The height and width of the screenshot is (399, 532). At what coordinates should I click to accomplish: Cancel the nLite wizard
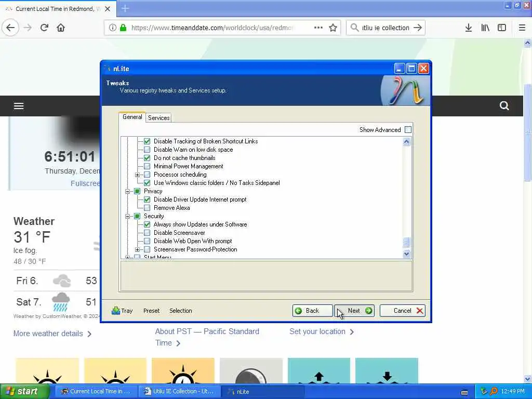coord(403,311)
